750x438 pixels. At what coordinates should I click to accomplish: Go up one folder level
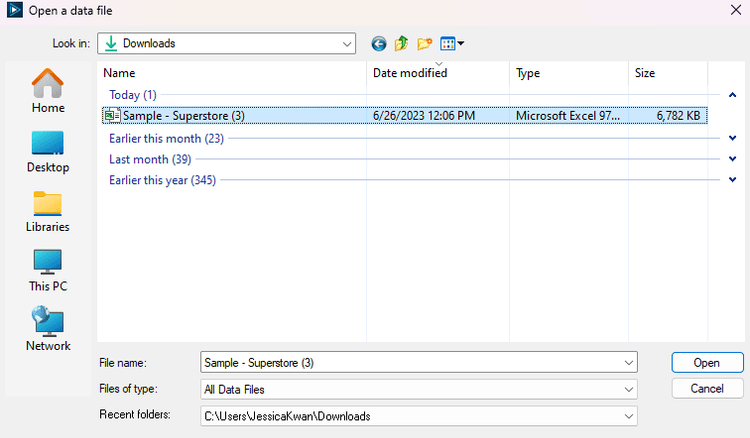pyautogui.click(x=401, y=43)
